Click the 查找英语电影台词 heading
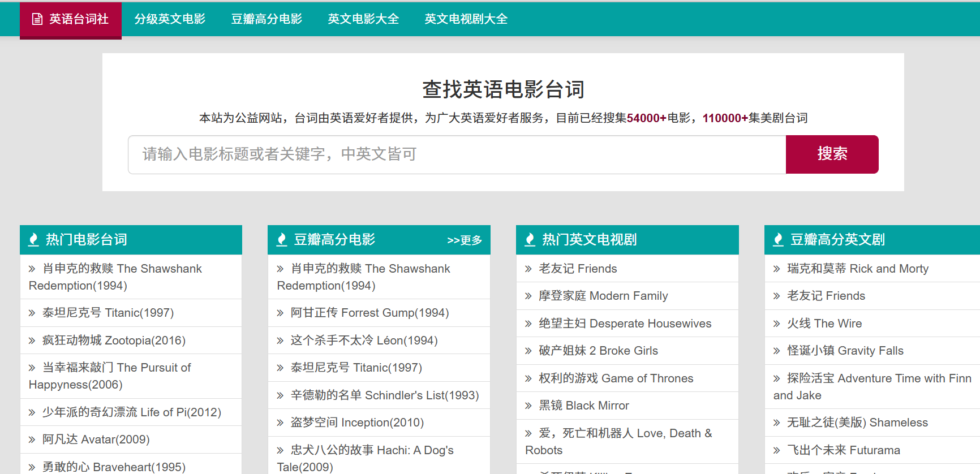 pyautogui.click(x=503, y=89)
